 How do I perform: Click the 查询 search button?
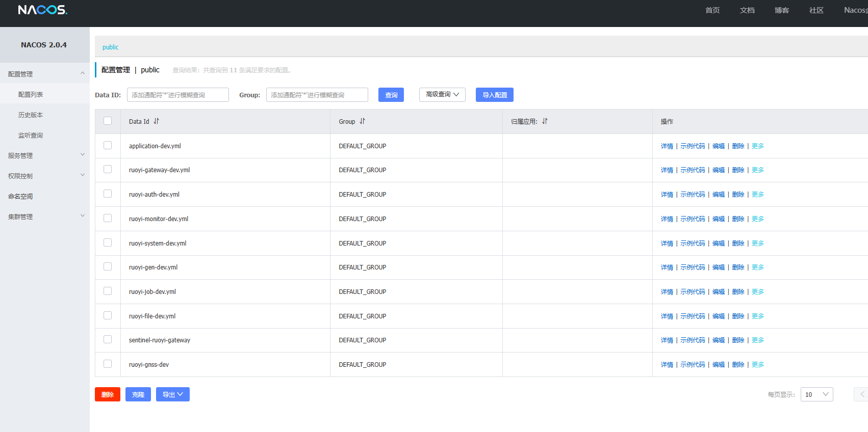[391, 95]
